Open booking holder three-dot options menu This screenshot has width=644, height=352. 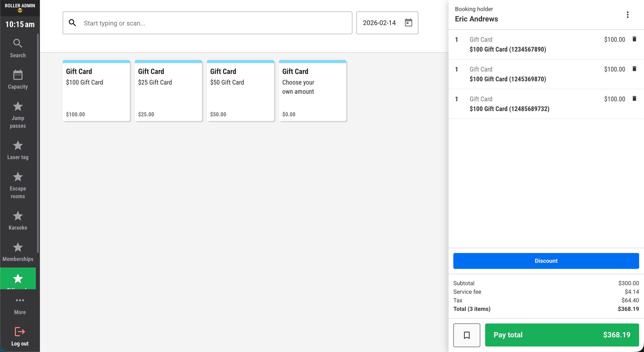627,15
